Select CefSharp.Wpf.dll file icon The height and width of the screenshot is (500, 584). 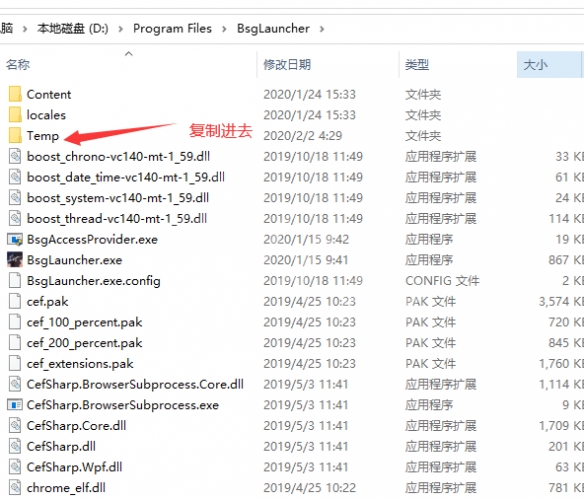tap(15, 467)
